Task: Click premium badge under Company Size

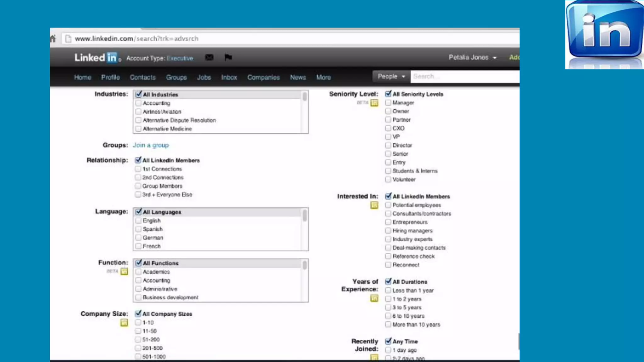Action: pyautogui.click(x=124, y=323)
